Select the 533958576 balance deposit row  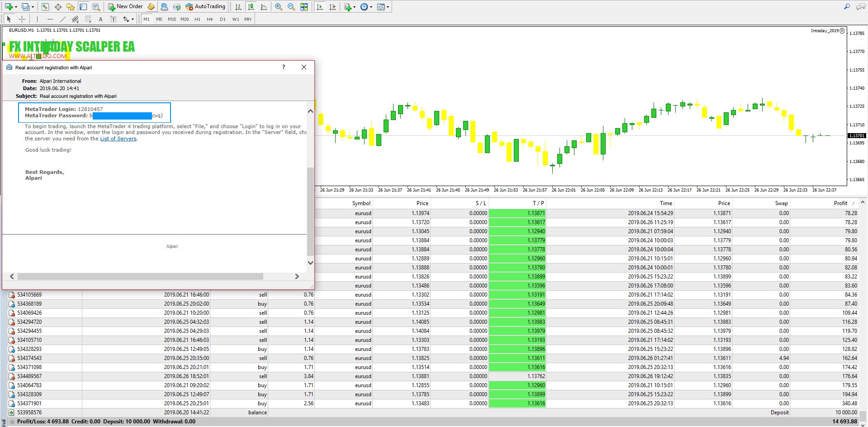click(x=433, y=413)
